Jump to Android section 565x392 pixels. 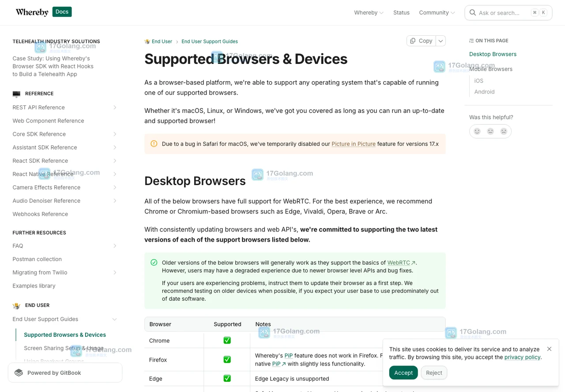tap(484, 92)
